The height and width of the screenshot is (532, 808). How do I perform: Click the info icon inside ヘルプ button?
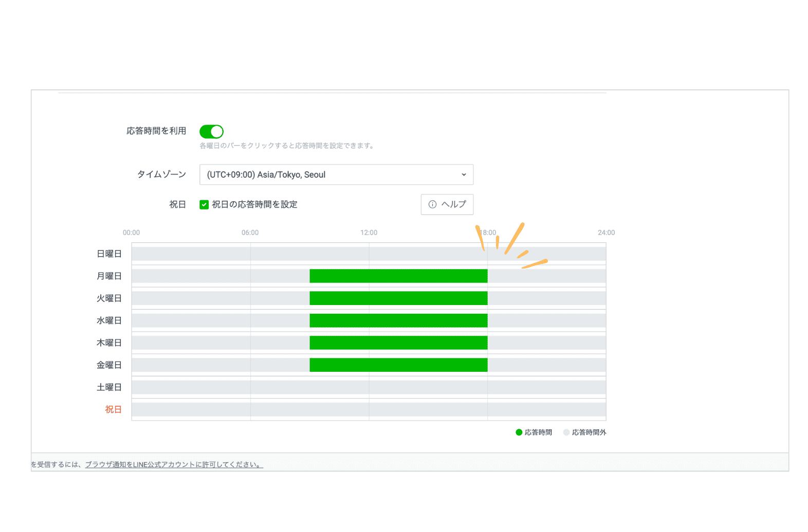[432, 204]
